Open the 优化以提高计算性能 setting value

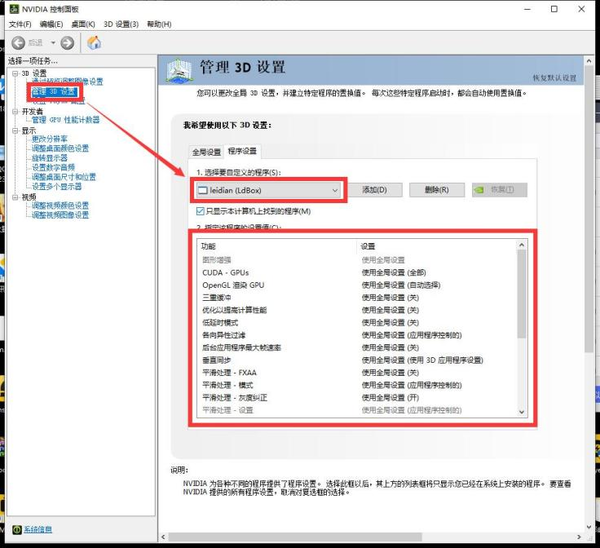[390, 310]
